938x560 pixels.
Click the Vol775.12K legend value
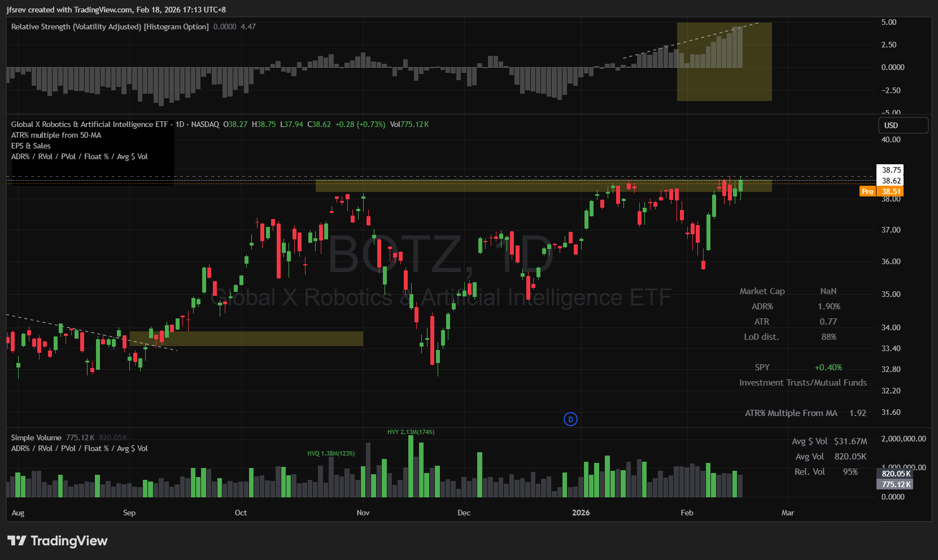[x=409, y=124]
